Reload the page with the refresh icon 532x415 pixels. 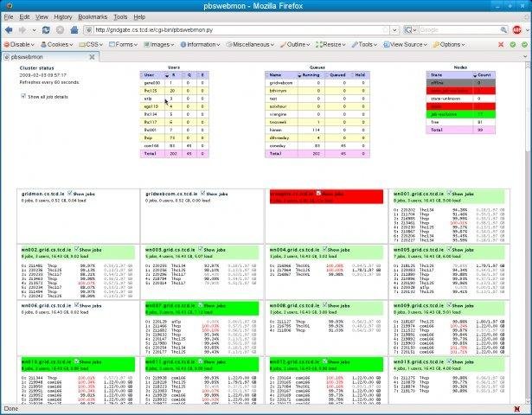[46, 30]
